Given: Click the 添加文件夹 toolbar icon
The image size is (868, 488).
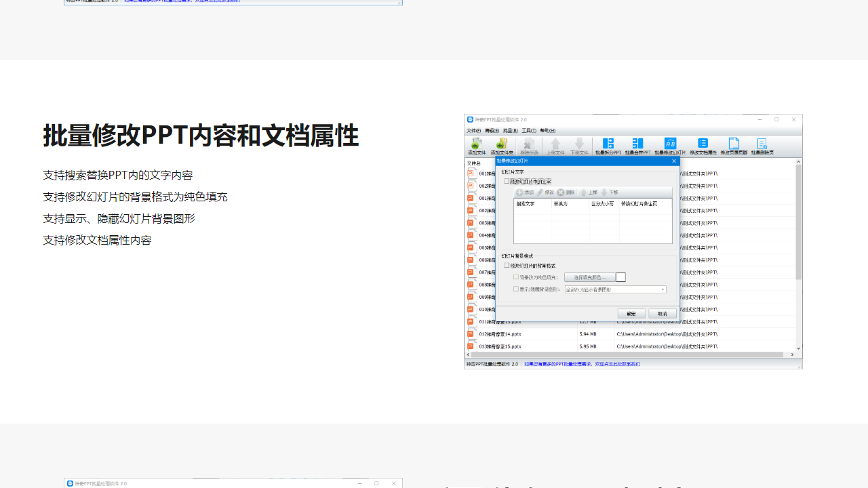Looking at the screenshot, I should click(501, 145).
